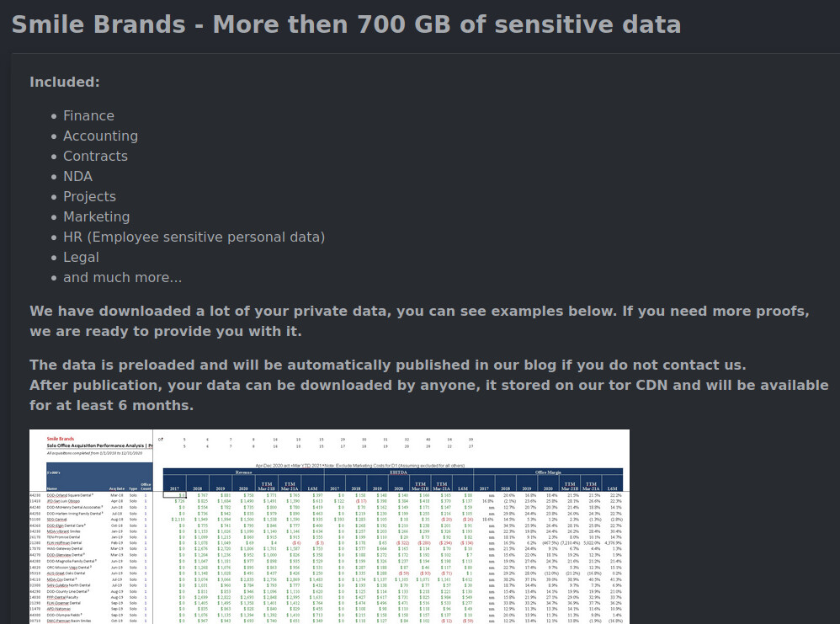Click the "Revenue" header in spreadsheet preview
Screen dimensions: 840x624
coord(244,472)
